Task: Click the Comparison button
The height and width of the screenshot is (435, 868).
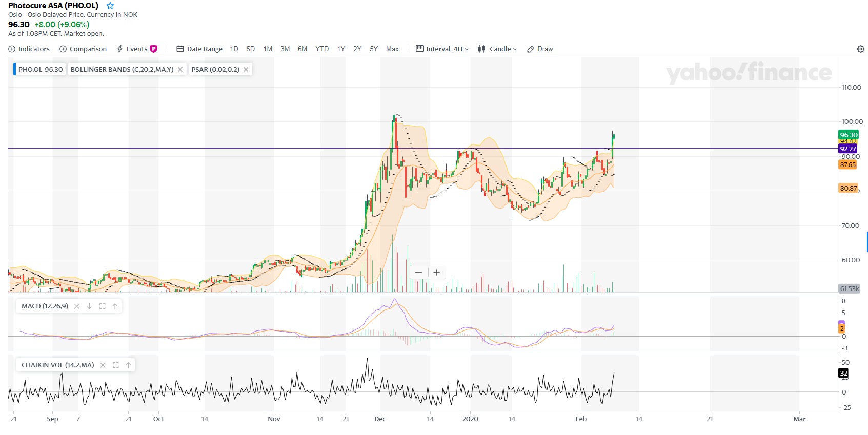Action: click(x=83, y=49)
